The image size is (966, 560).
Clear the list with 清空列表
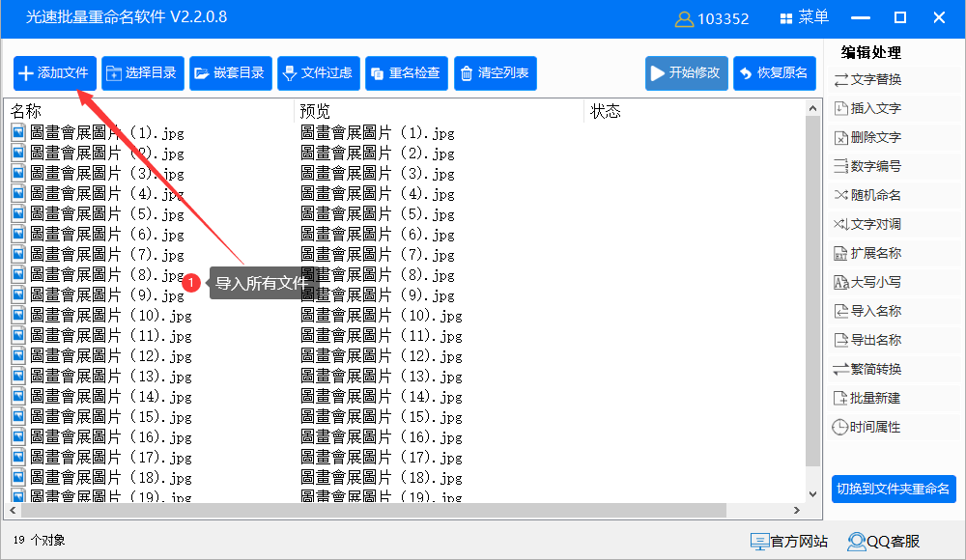(496, 73)
